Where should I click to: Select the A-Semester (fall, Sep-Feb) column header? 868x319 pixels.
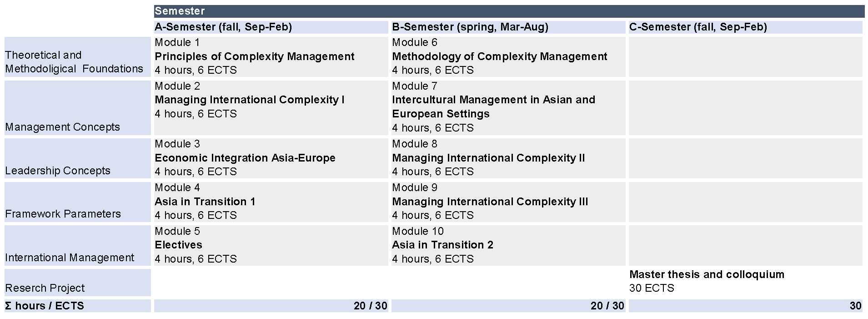point(271,27)
